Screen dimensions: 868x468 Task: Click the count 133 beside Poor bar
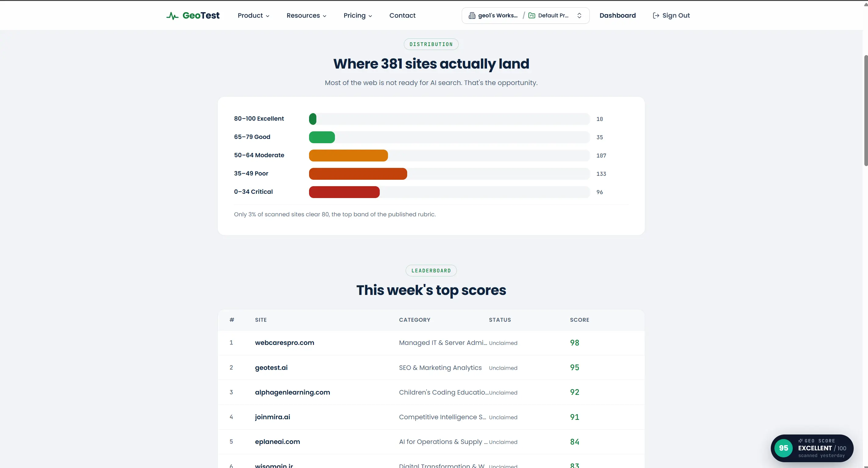[x=601, y=174]
